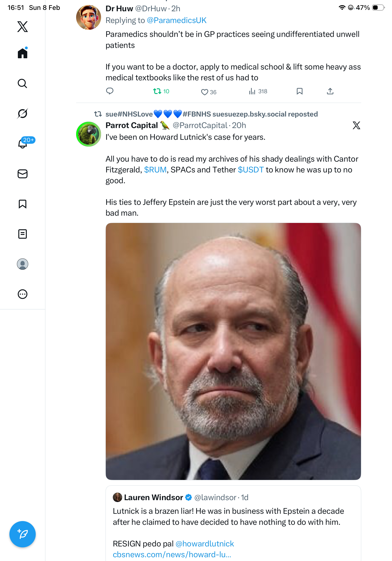This screenshot has width=392, height=561.
Task: Open the Lists icon in sidebar
Action: [x=23, y=234]
